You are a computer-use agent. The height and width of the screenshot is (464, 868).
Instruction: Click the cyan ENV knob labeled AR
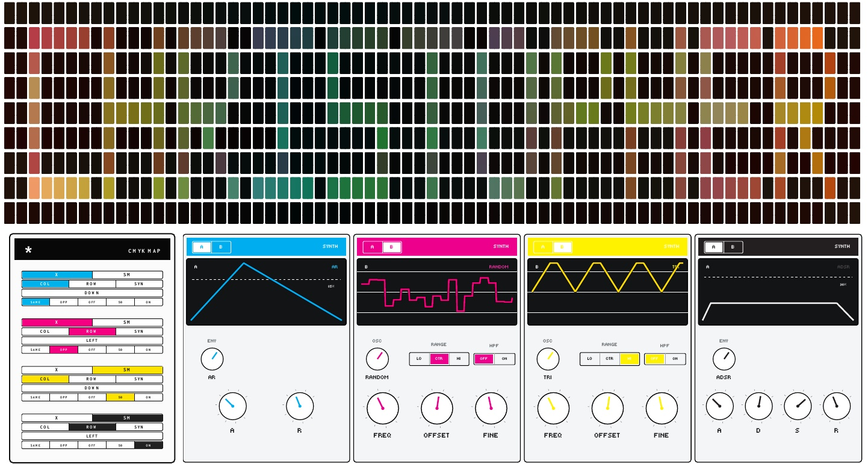(x=212, y=359)
